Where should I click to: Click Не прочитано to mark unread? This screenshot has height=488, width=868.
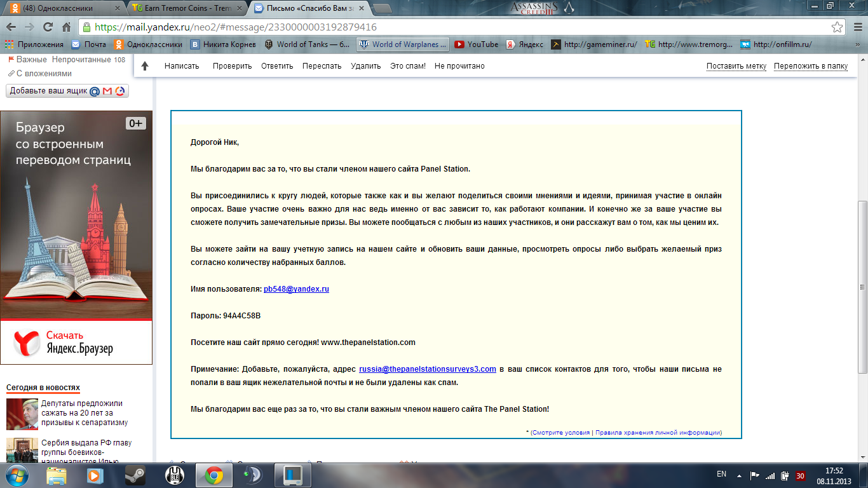[459, 66]
